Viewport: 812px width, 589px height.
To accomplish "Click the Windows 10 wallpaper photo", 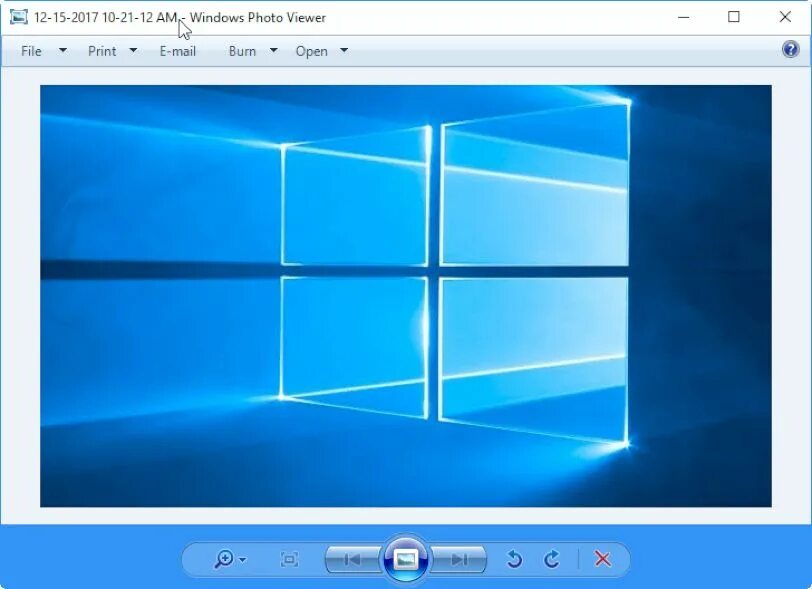I will [405, 296].
